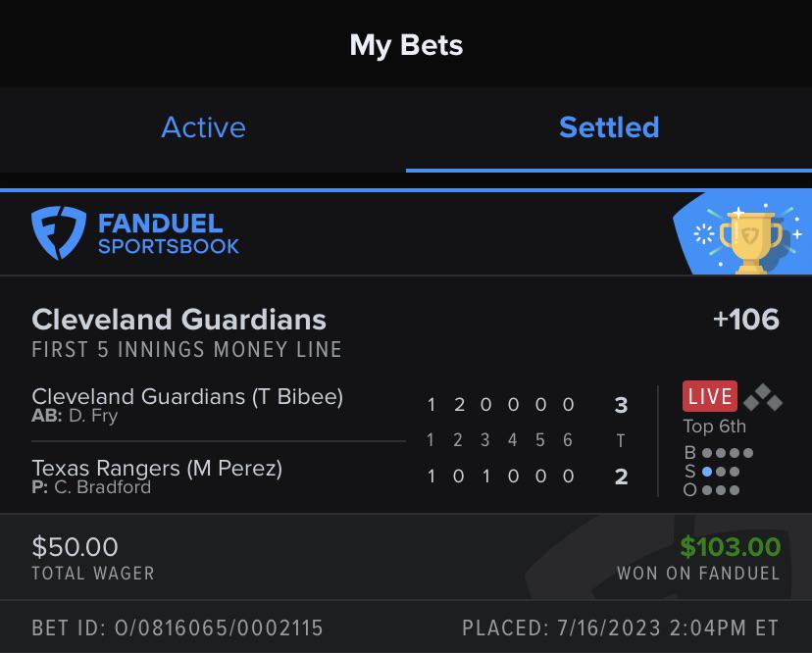The height and width of the screenshot is (653, 812).
Task: Tap the FanDuel Sportsbook wordmark
Action: pos(168,234)
